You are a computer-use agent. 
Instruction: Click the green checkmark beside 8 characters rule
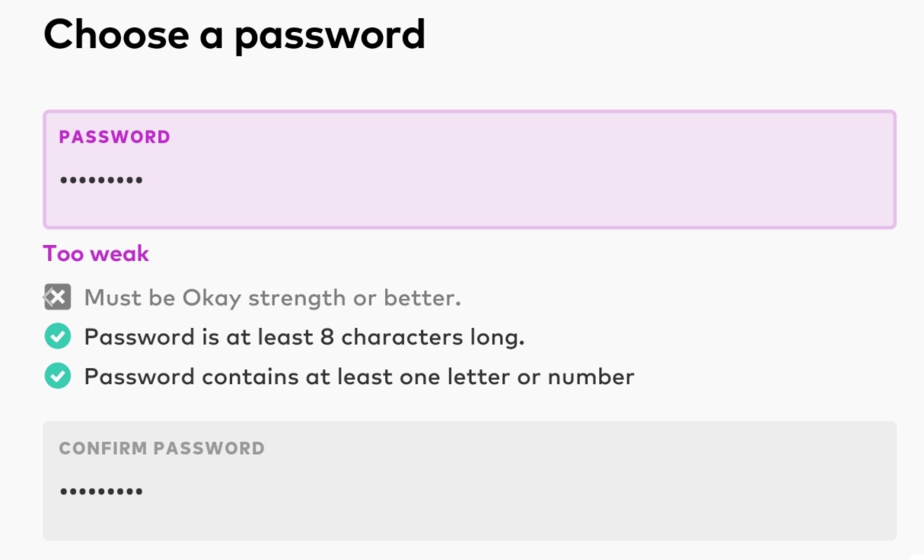click(x=57, y=336)
